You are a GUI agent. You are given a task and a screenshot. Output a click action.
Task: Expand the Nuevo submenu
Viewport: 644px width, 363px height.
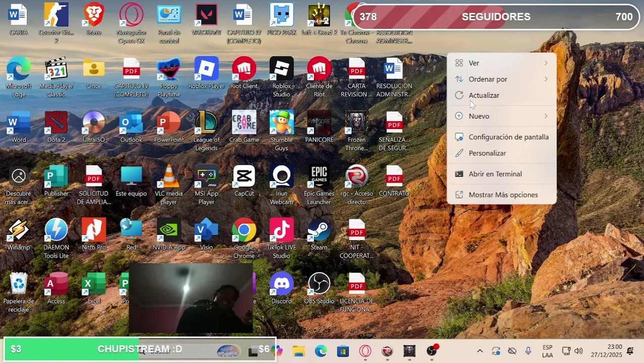[x=501, y=116]
